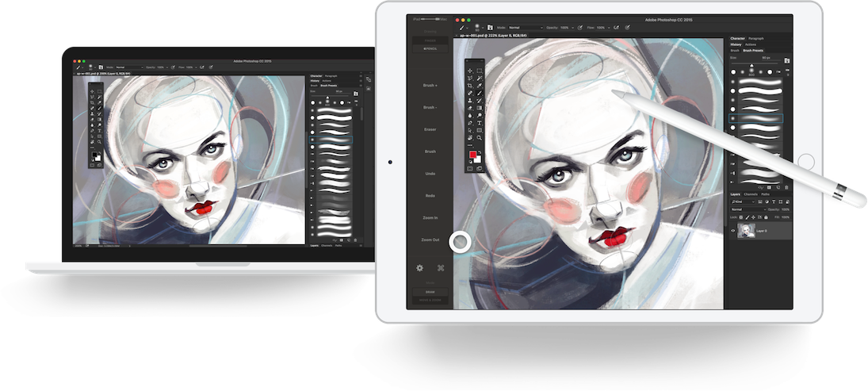Viewport: 868px width, 391px height.
Task: Switch to Paragraph tab on iPad
Action: click(756, 38)
